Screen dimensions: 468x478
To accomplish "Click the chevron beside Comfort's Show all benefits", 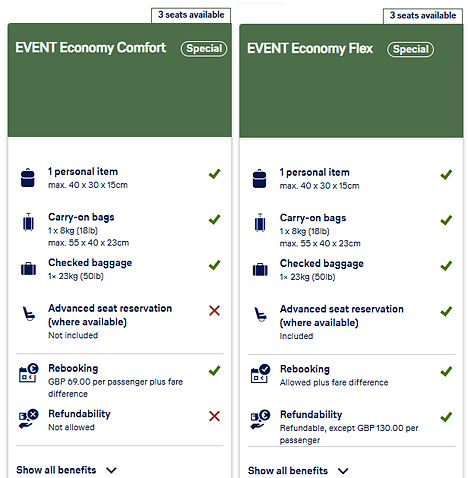I will point(111,470).
